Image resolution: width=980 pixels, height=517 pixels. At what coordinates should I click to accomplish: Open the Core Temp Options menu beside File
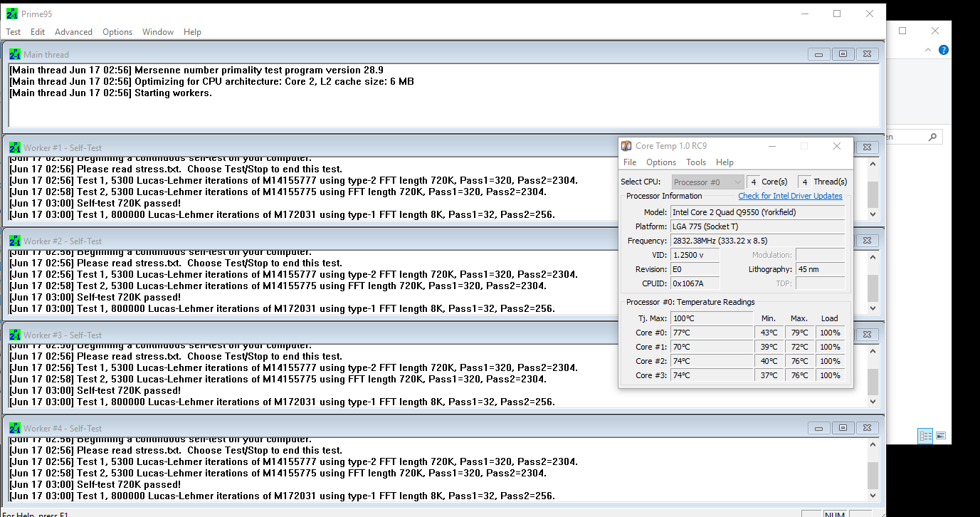pos(661,162)
